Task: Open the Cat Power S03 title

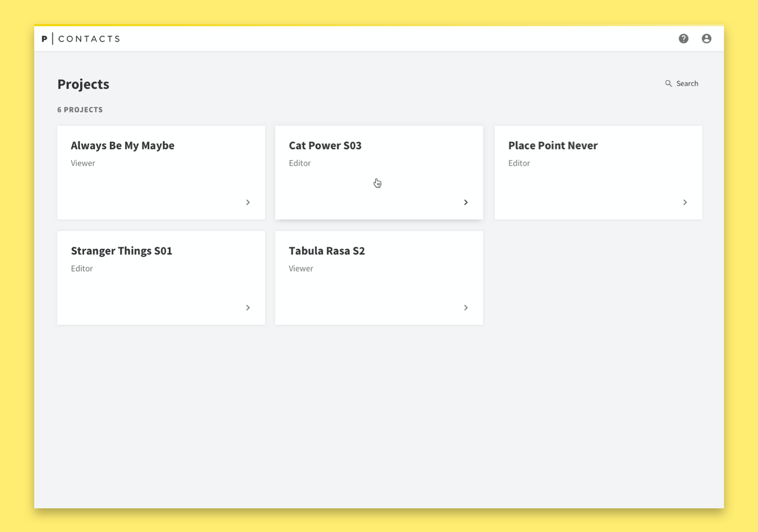Action: [x=325, y=146]
